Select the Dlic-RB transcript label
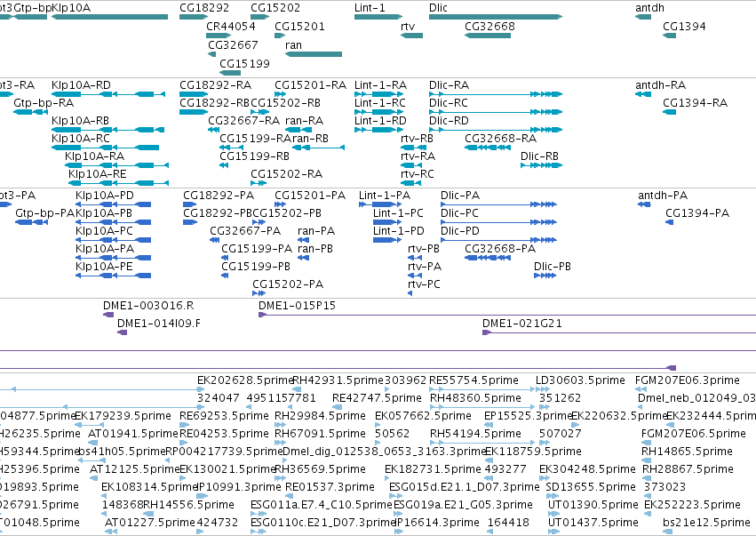The height and width of the screenshot is (536, 756). [x=539, y=156]
